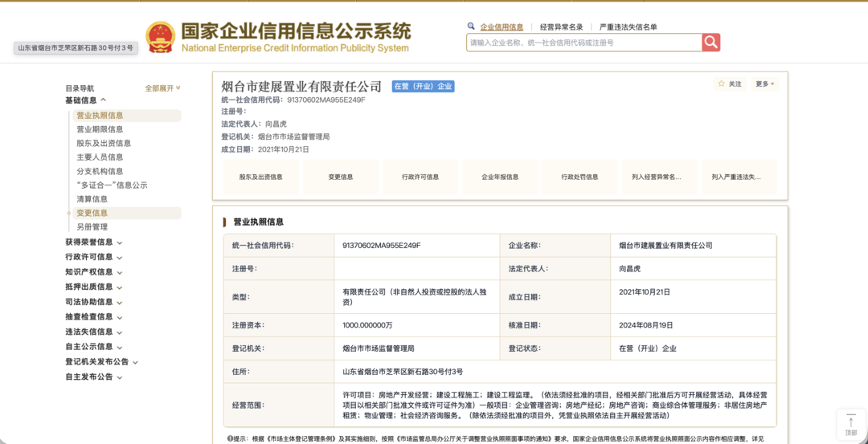Click the 在营（开业）企业 status badge

tap(423, 86)
